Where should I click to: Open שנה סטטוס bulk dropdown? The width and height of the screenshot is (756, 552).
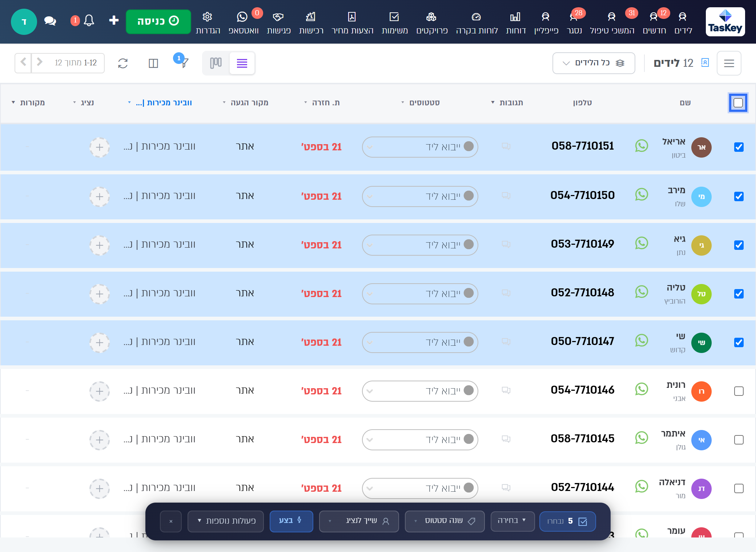pos(445,521)
